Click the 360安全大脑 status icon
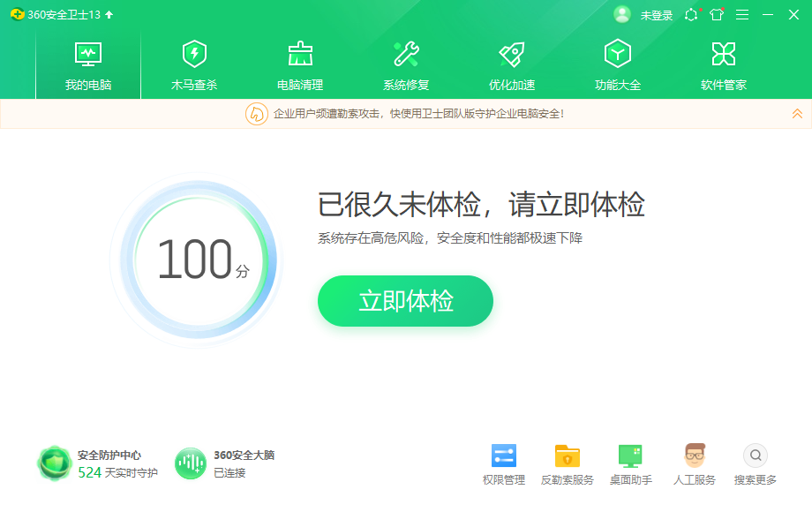812x512 pixels. [191, 461]
